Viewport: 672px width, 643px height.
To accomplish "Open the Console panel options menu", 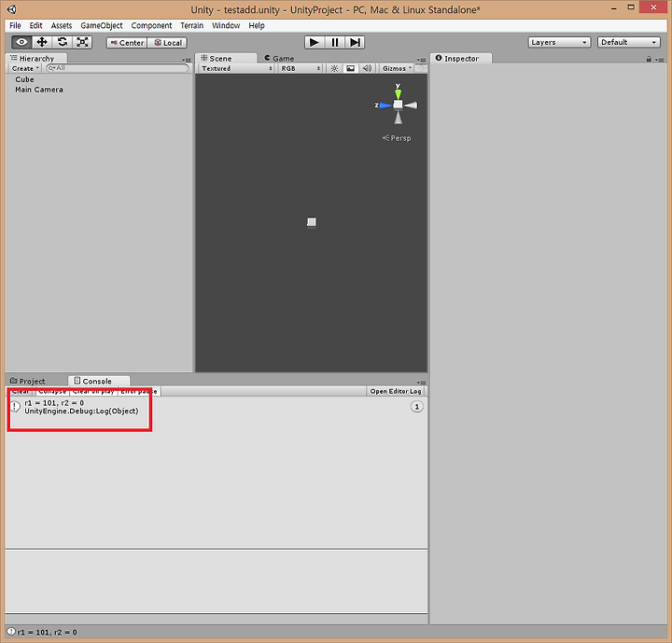I will coord(421,383).
